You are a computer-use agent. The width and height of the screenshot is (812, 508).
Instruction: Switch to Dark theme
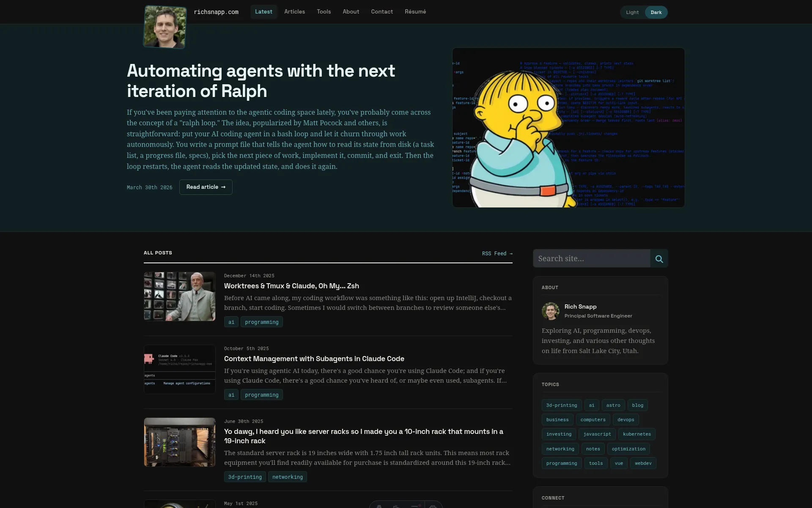tap(656, 12)
